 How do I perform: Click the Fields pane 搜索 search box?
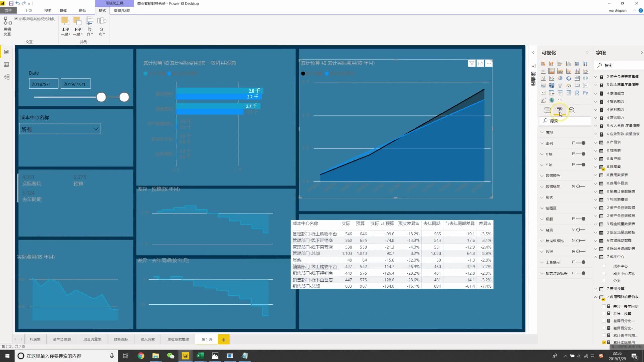point(619,65)
